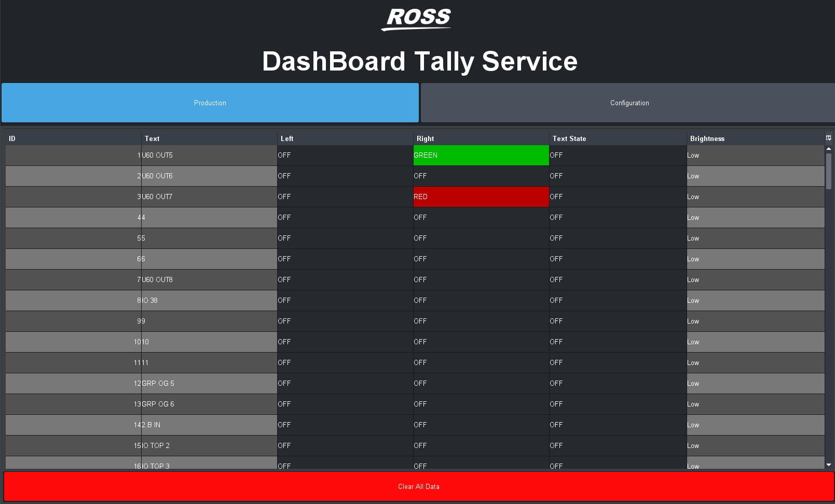835x504 pixels.
Task: Click the Text State OFF cell for IO 38
Action: [618, 301]
